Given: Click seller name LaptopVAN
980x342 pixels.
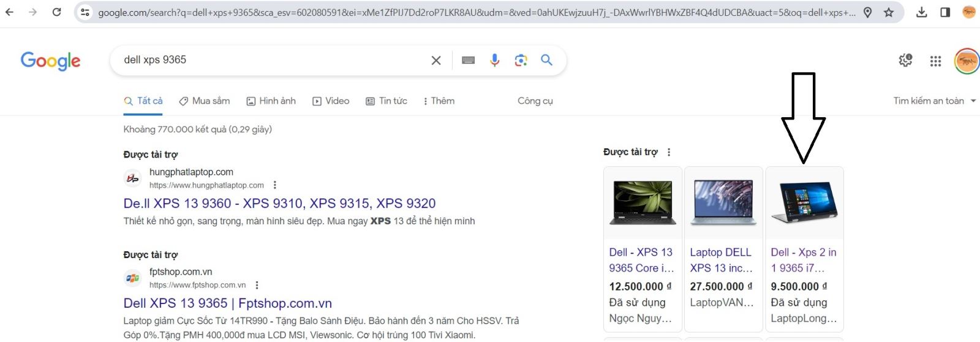Looking at the screenshot, I should 722,303.
